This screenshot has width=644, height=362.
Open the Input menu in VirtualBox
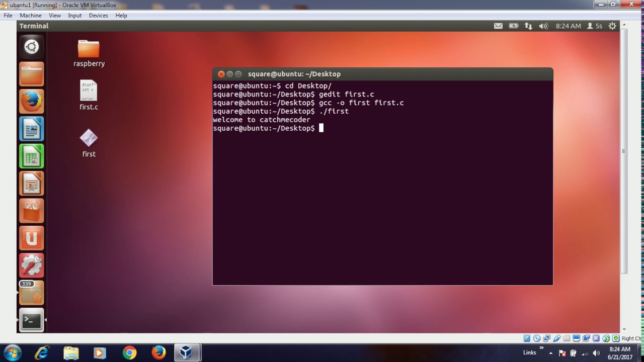click(x=75, y=16)
